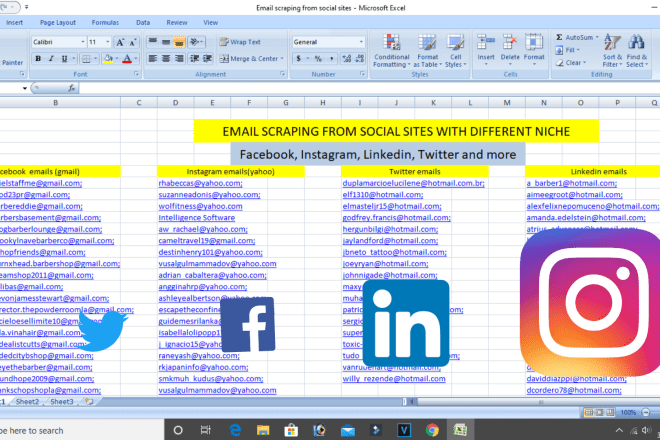Click Decrease Indent icon
The width and height of the screenshot is (660, 440).
pos(194,59)
